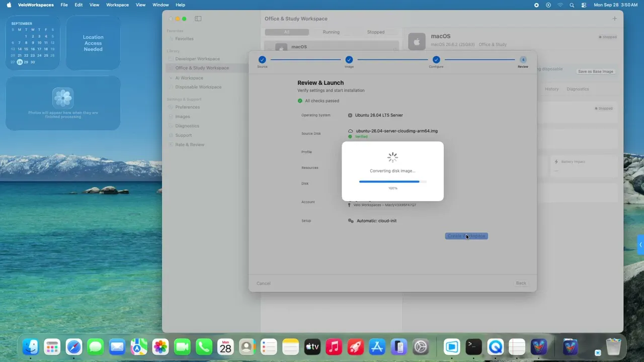Click the Create Workspace button
Screen dimensions: 644x362
tap(466, 236)
